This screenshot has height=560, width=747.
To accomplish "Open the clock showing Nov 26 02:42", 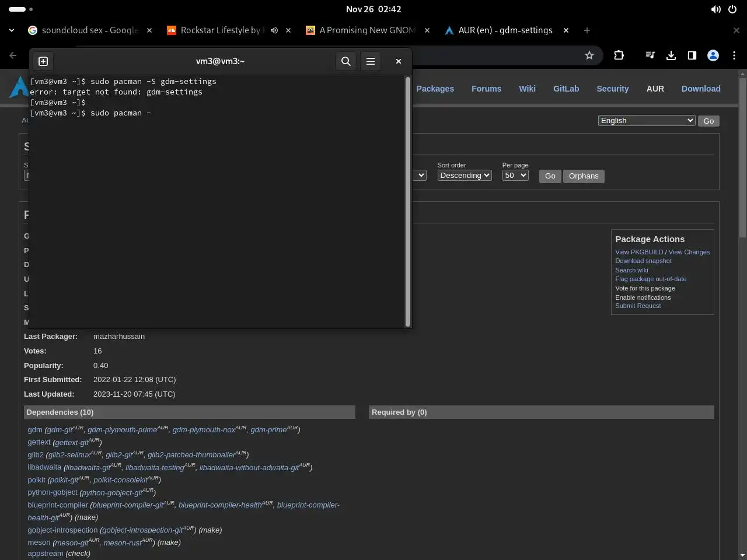I will point(373,9).
